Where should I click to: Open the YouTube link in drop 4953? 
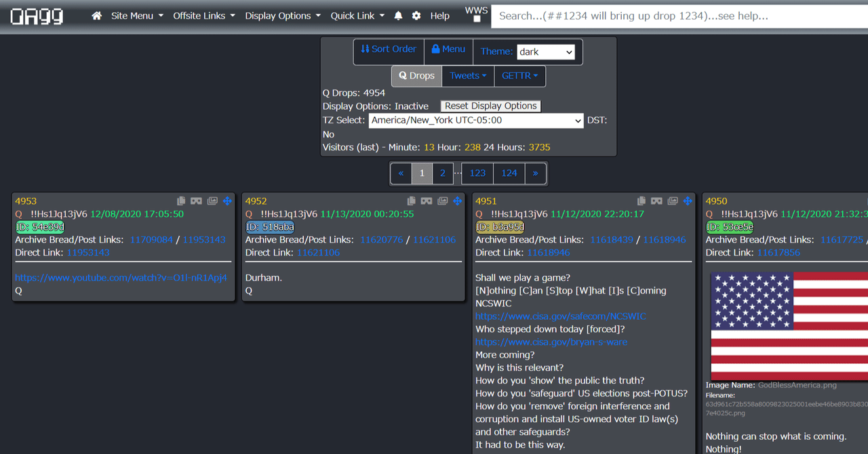pos(121,278)
